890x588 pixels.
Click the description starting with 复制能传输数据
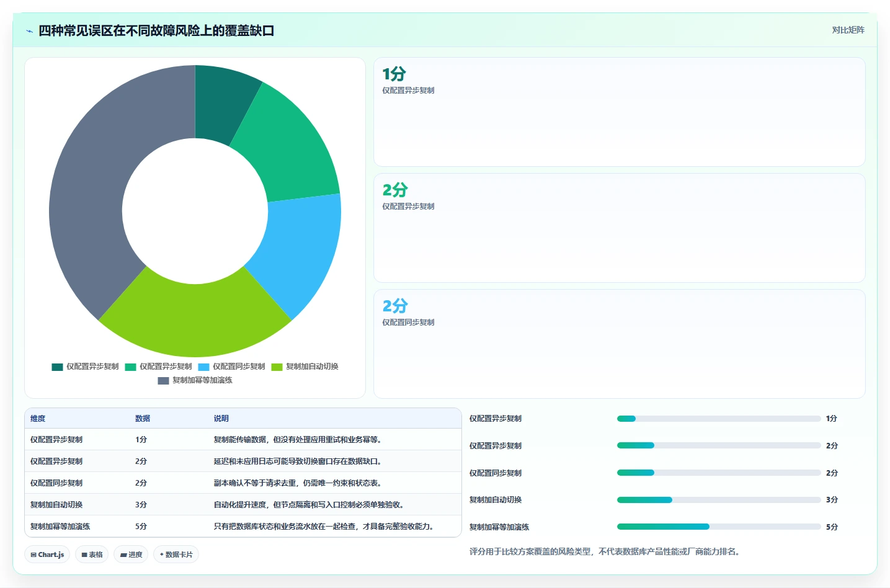(298, 440)
